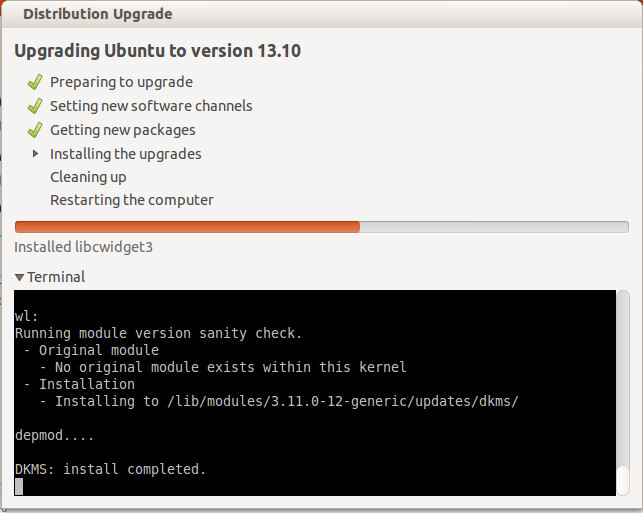Click the 'Running module version sanity check.' line

point(158,333)
